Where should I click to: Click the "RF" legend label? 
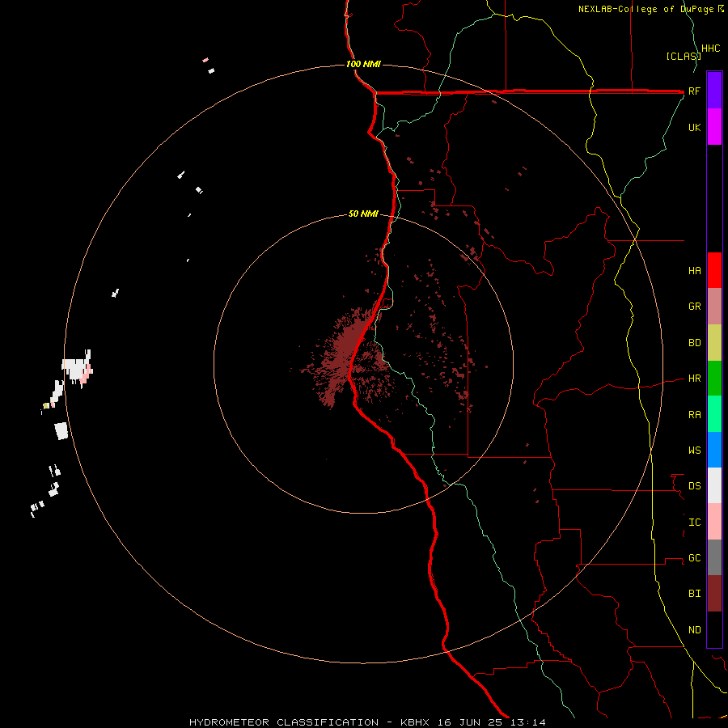click(694, 91)
